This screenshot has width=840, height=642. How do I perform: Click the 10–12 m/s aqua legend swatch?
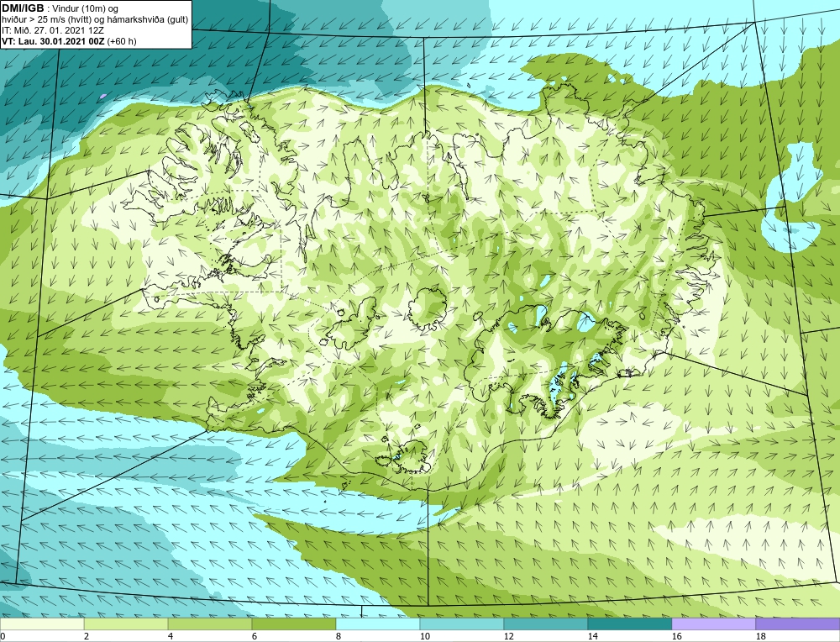tap(462, 624)
